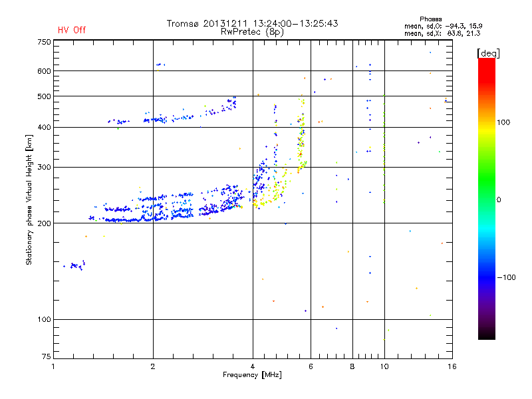Viewport: 532px width, 399px height.
Task: Click the 75 tick label at axis bottom
Action: (x=46, y=356)
